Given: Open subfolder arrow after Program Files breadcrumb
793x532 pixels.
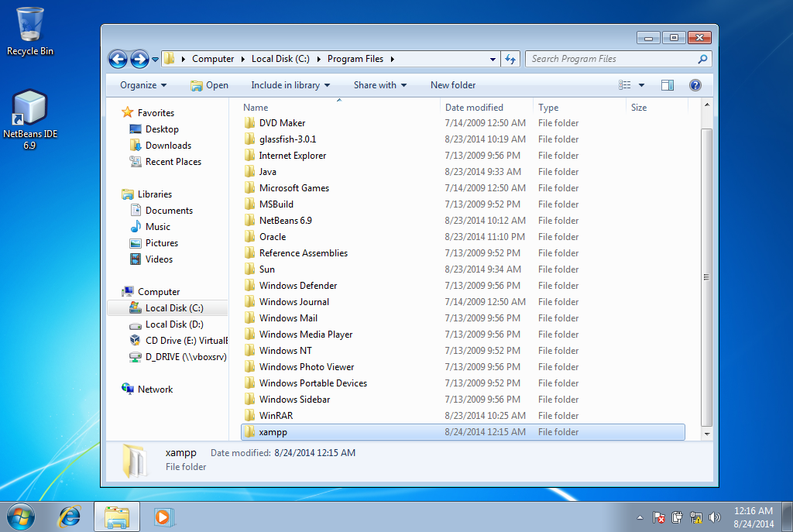Looking at the screenshot, I should [x=392, y=59].
